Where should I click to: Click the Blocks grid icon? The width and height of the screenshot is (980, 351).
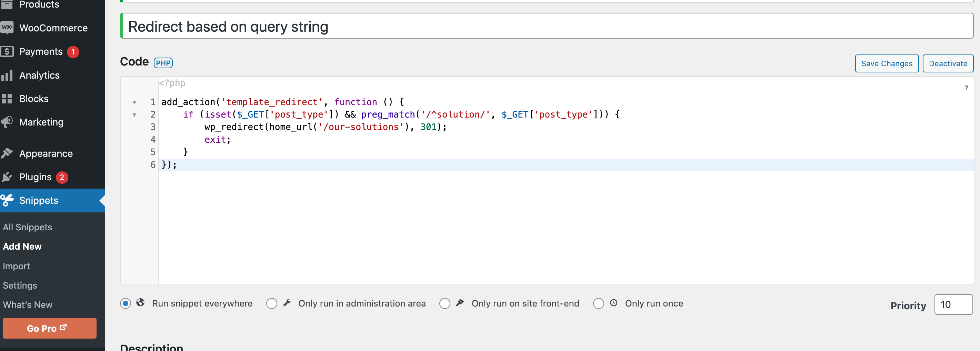pyautogui.click(x=7, y=99)
